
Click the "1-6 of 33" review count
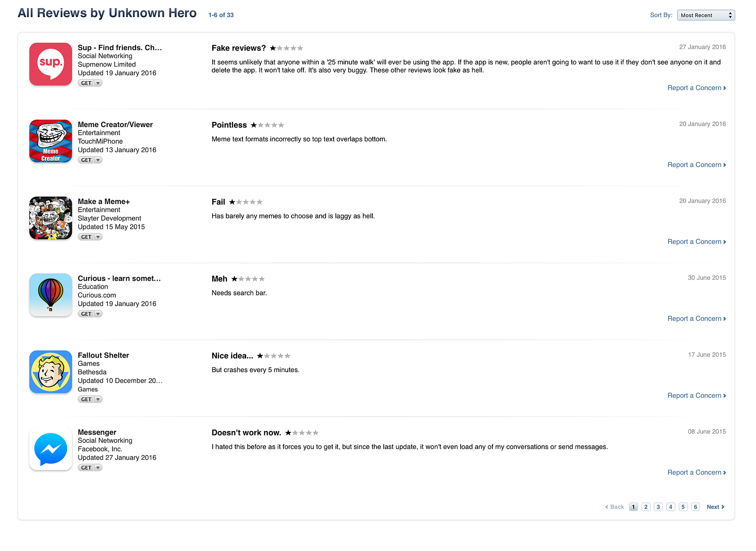pos(221,15)
